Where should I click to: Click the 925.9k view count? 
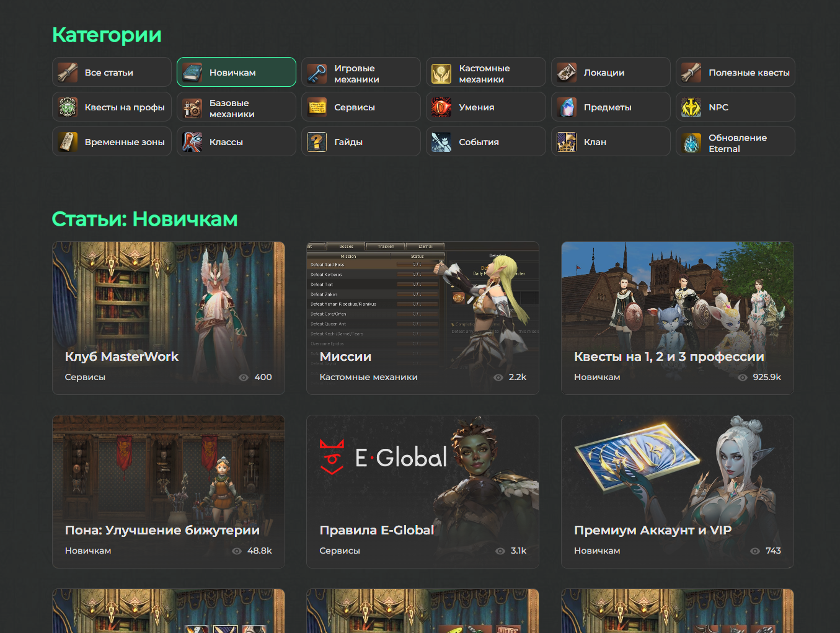coord(767,377)
